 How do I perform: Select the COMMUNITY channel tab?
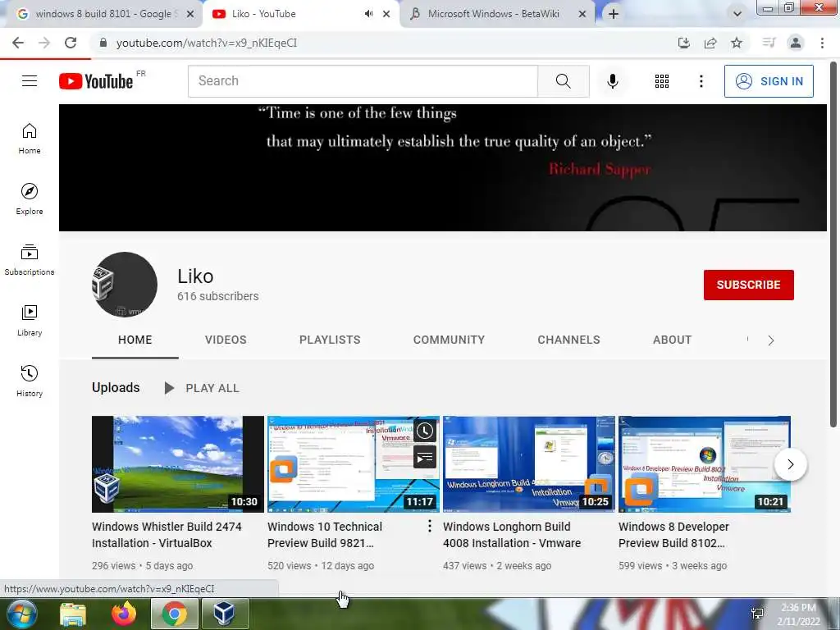click(x=449, y=340)
